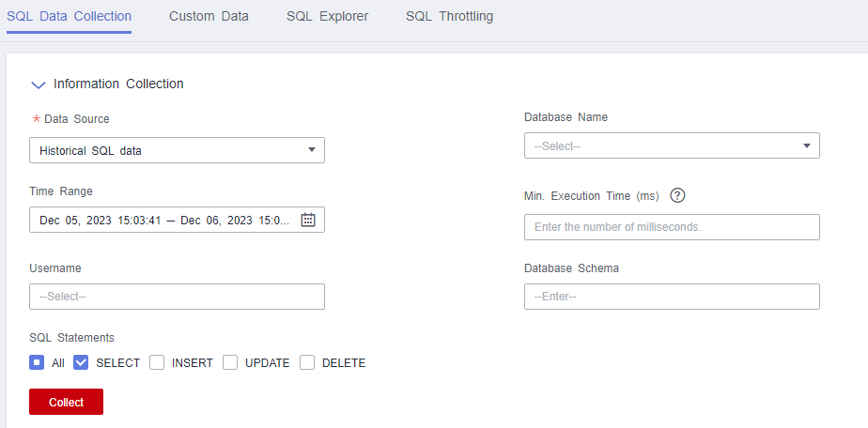
Task: Check the UPDATE checkbox
Action: point(230,363)
